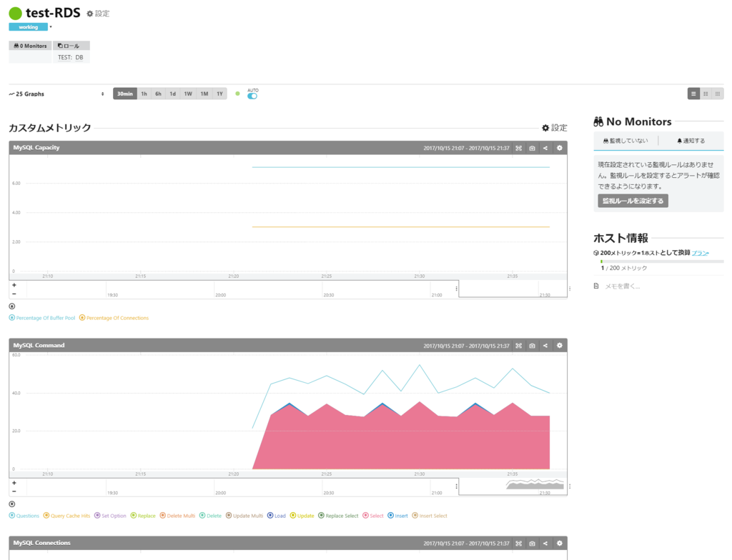Select the 監視していない option
Image resolution: width=732 pixels, height=560 pixels.
pos(625,141)
